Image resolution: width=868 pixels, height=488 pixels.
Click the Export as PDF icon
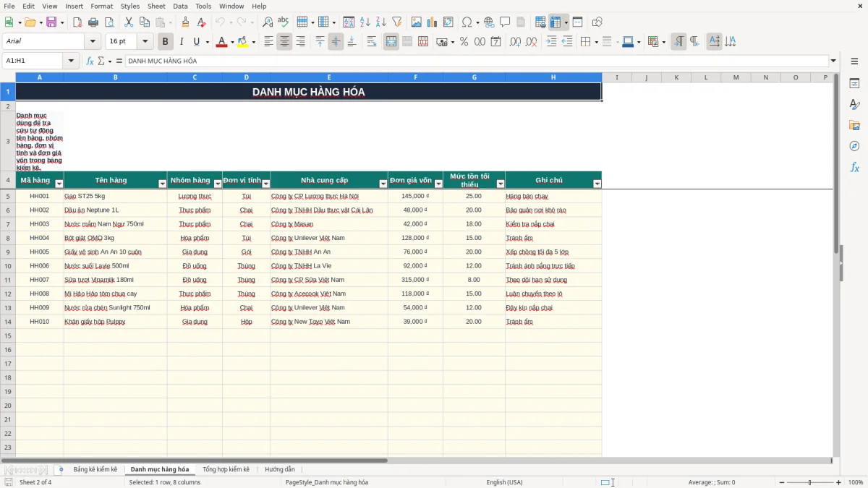(x=77, y=22)
